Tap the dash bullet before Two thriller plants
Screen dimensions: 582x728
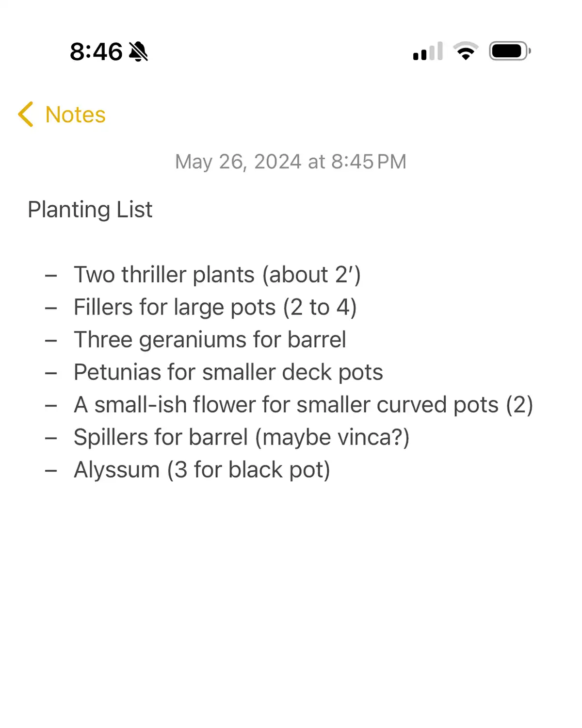tap(51, 276)
